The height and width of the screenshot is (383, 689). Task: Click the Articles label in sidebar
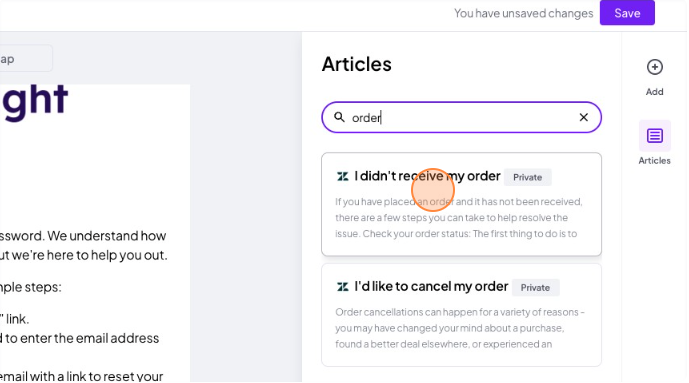click(654, 161)
